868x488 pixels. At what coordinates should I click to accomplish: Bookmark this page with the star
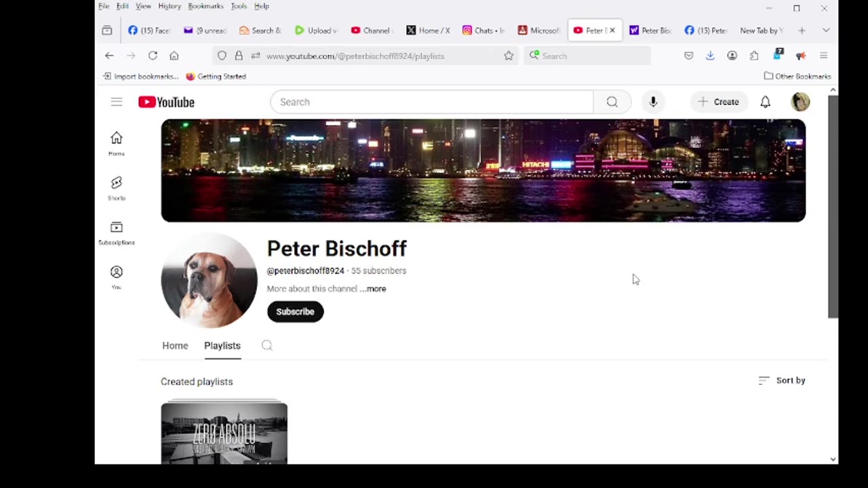tap(509, 56)
